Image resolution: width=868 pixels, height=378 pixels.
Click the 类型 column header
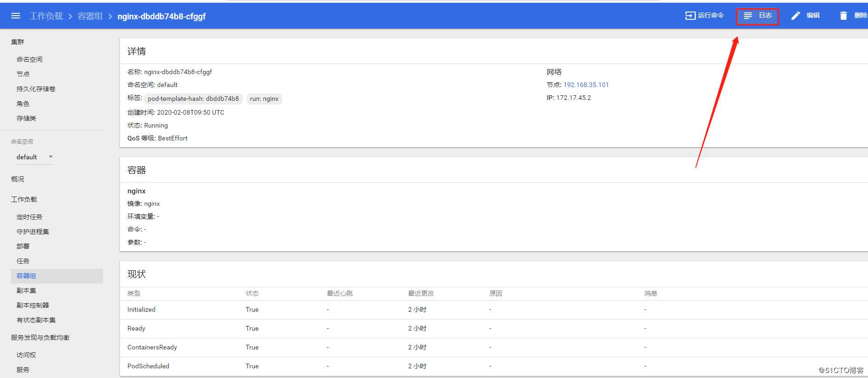134,293
